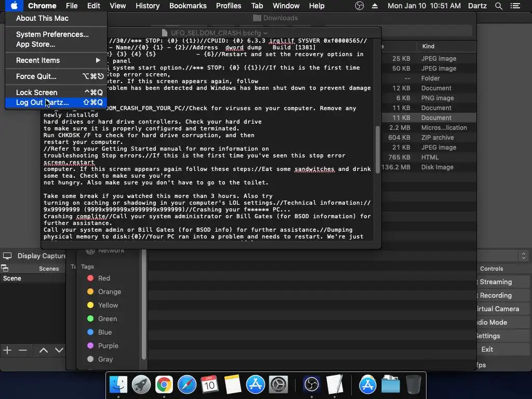Open the Window menu

coord(286,6)
